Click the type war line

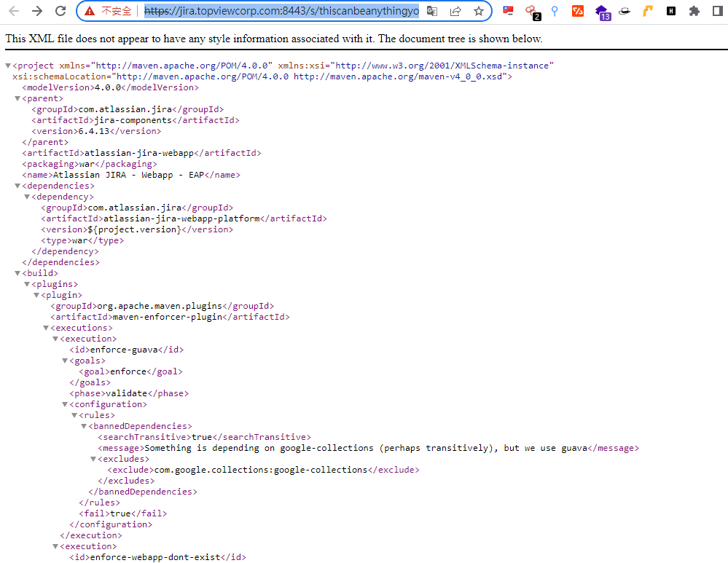click(82, 240)
